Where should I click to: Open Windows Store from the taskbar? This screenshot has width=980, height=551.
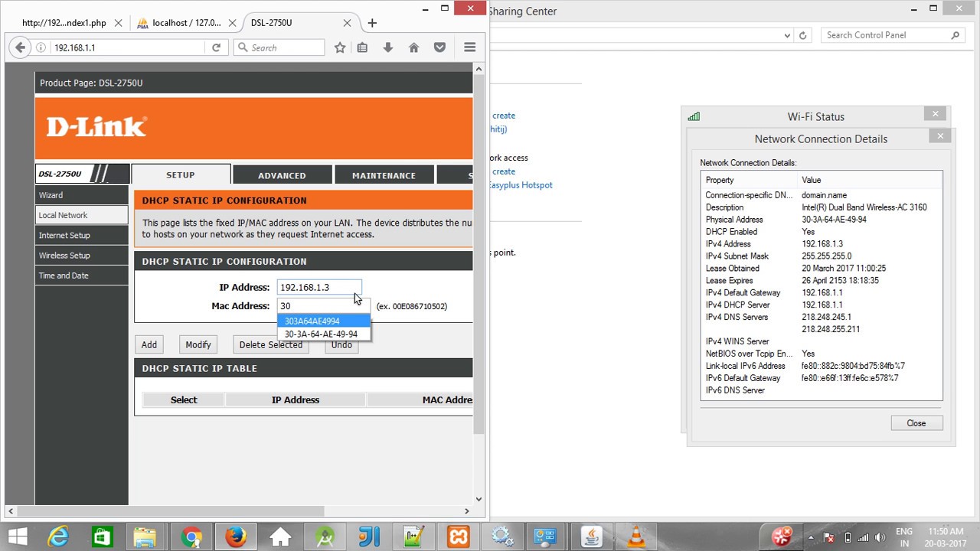click(103, 537)
